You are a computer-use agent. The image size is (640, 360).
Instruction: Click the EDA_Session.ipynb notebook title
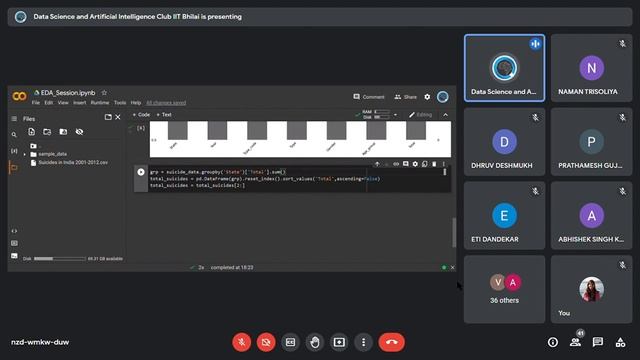(68, 93)
